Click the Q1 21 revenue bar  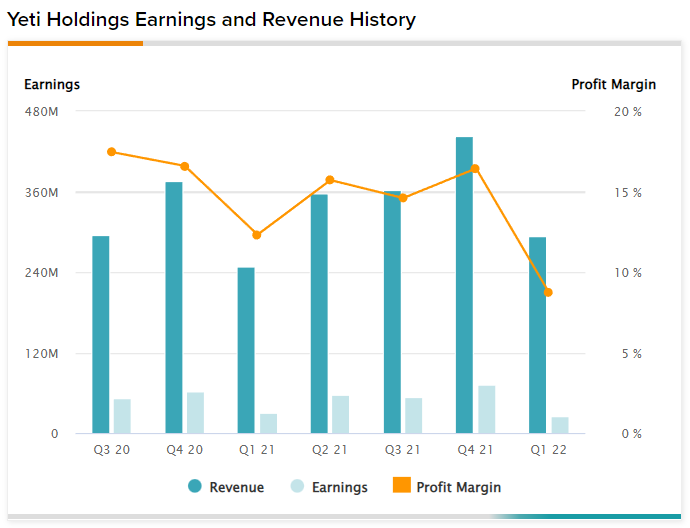click(246, 350)
